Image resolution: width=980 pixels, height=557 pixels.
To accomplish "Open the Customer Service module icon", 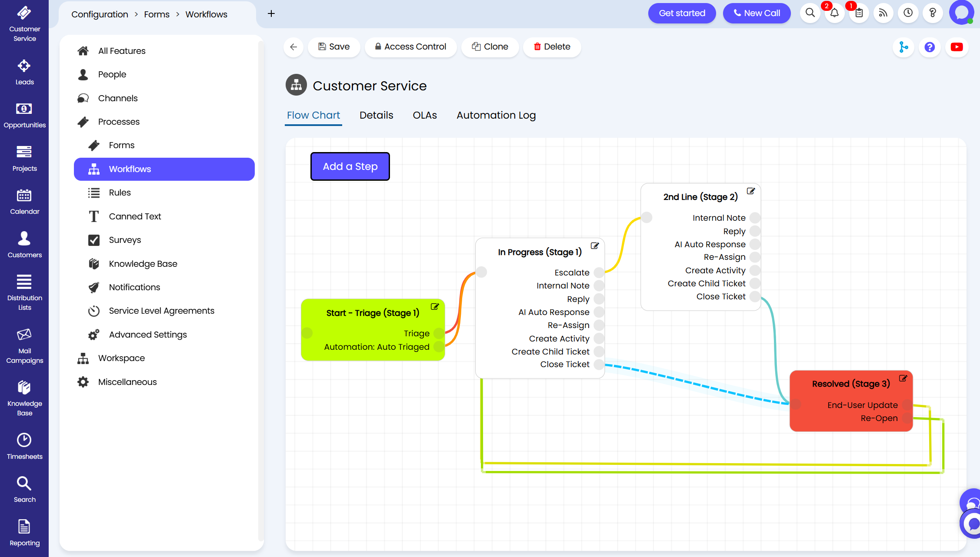I will click(24, 24).
